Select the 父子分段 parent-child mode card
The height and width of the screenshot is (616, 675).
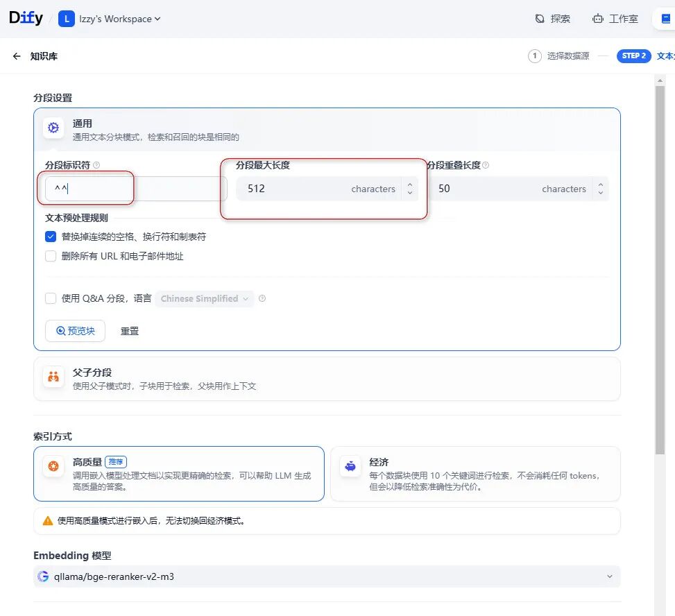pyautogui.click(x=327, y=379)
